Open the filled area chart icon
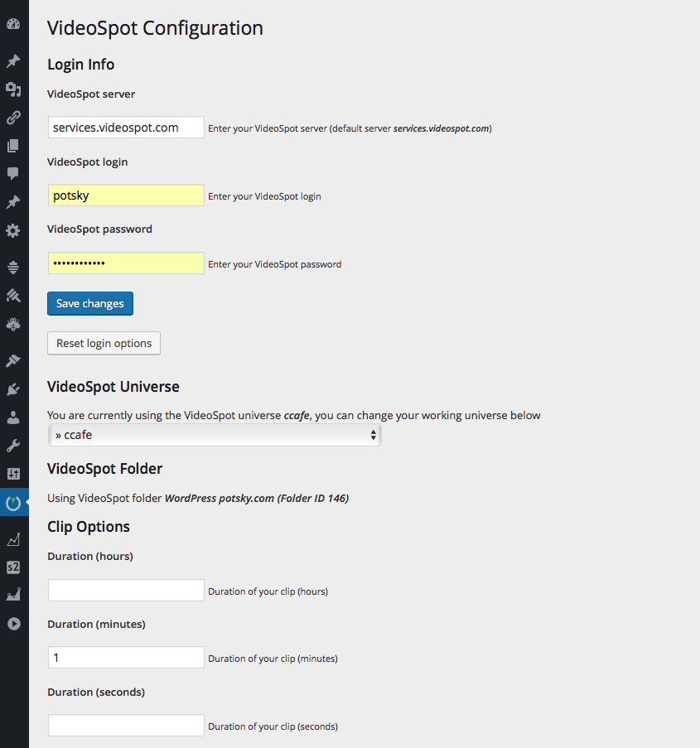The height and width of the screenshot is (748, 700). [13, 595]
